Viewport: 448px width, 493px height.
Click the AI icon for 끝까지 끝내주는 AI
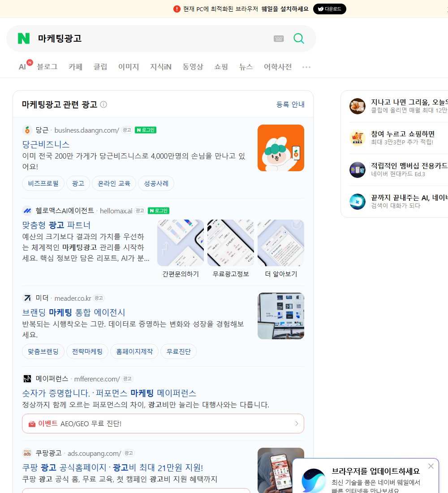click(358, 202)
